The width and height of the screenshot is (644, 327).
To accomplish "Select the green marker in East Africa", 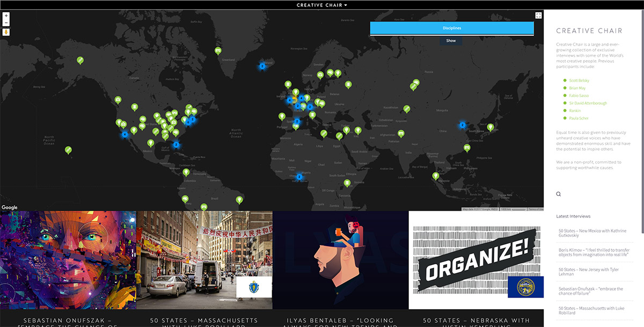I will (x=347, y=183).
